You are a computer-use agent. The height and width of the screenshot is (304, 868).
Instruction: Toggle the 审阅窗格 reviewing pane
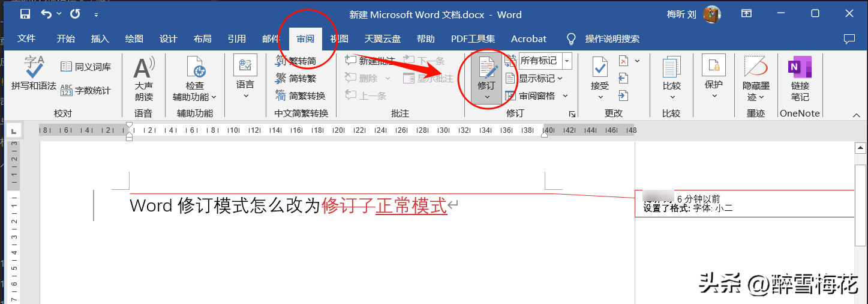click(531, 96)
